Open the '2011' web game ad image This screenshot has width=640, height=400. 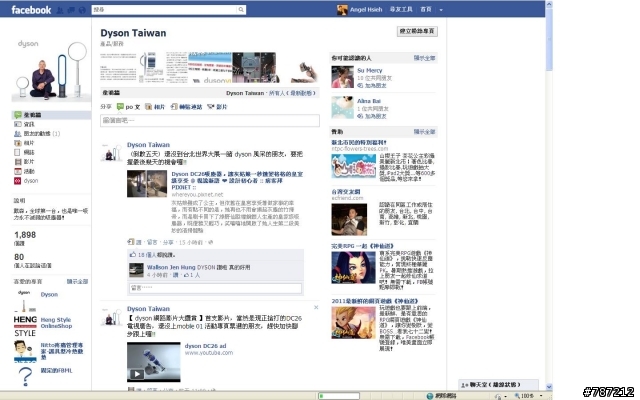tap(353, 322)
